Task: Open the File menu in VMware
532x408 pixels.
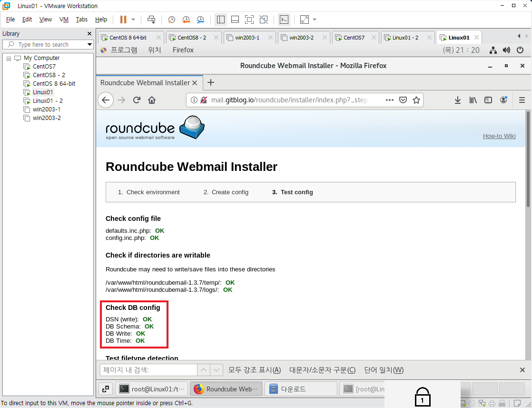Action: pos(10,20)
